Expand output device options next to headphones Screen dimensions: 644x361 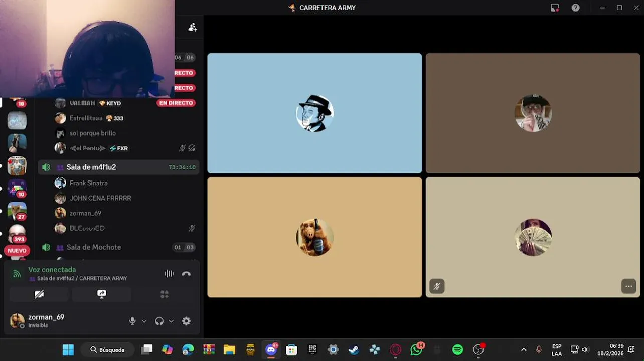(171, 321)
